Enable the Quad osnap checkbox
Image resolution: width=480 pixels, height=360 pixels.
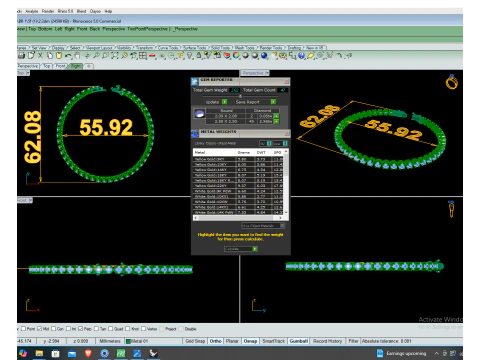pos(110,329)
